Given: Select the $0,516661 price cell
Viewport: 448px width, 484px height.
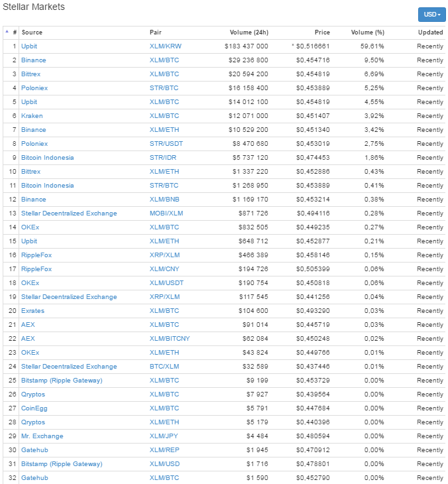Looking at the screenshot, I should [x=313, y=46].
